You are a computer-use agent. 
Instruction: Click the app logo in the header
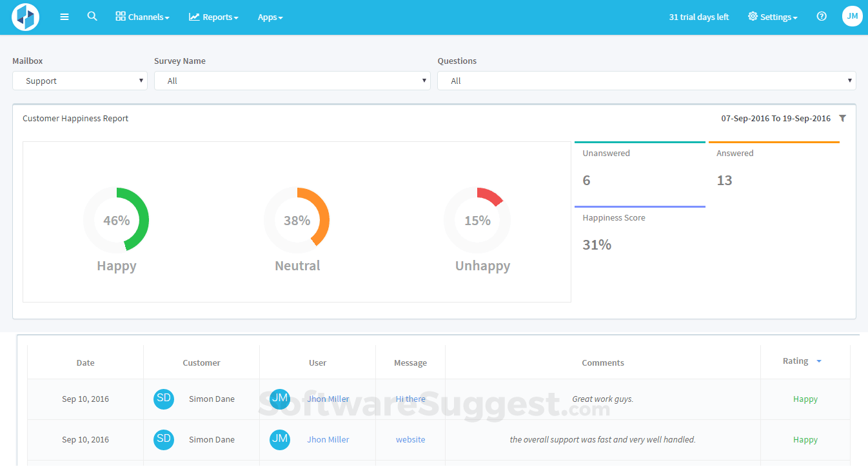[26, 17]
